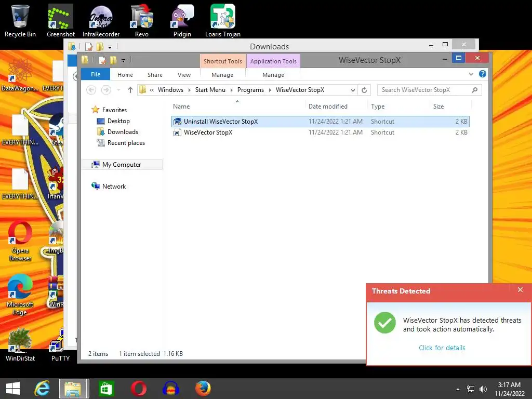Open the Help question mark icon
Image resolution: width=532 pixels, height=399 pixels.
(x=483, y=74)
